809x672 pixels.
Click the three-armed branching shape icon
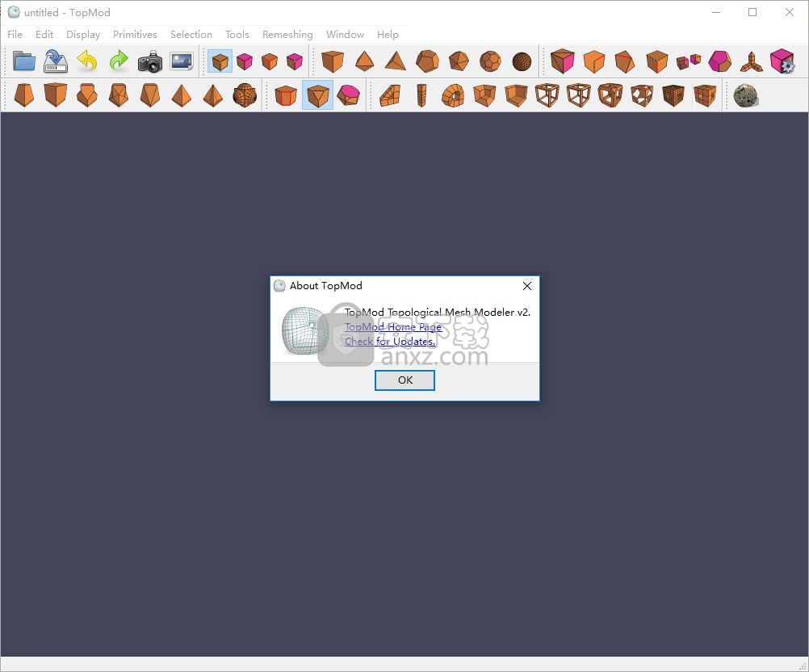[x=751, y=61]
